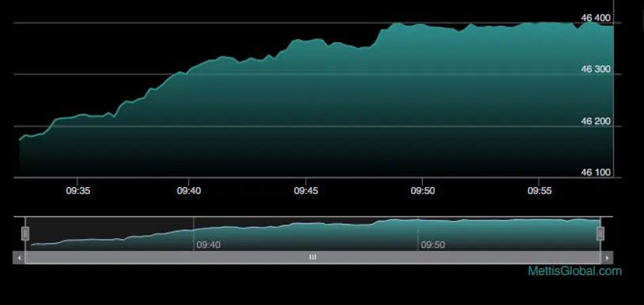Click the 09:50 marker inside the navigator
The image size is (644, 305).
point(432,245)
